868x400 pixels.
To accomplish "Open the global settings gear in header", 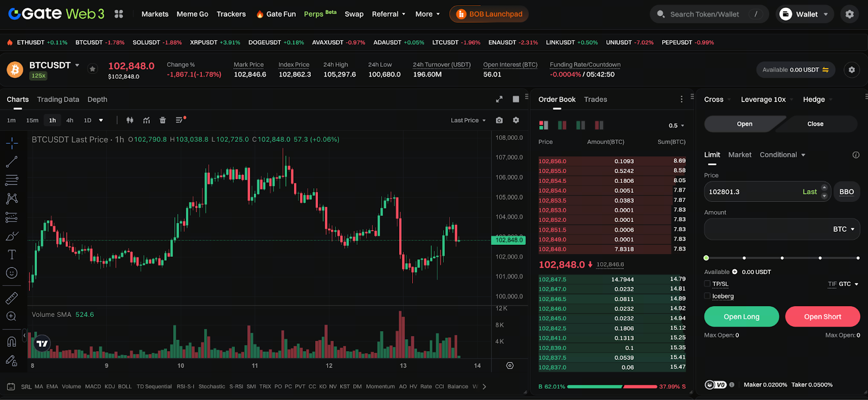I will click(x=850, y=14).
